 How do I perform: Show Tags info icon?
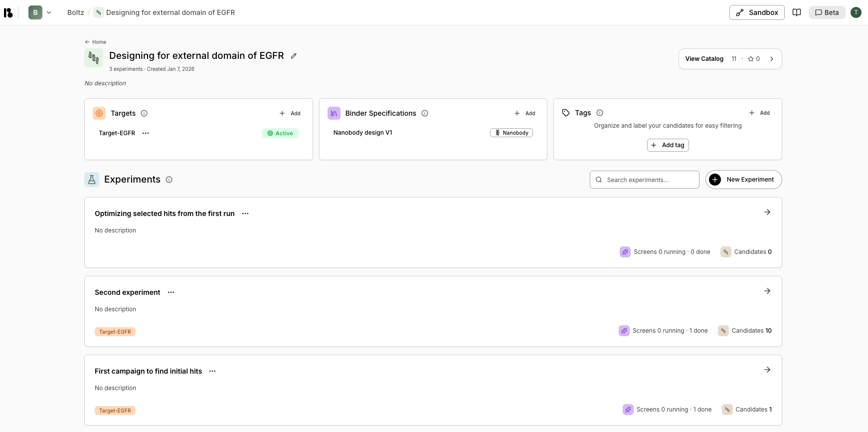[600, 113]
